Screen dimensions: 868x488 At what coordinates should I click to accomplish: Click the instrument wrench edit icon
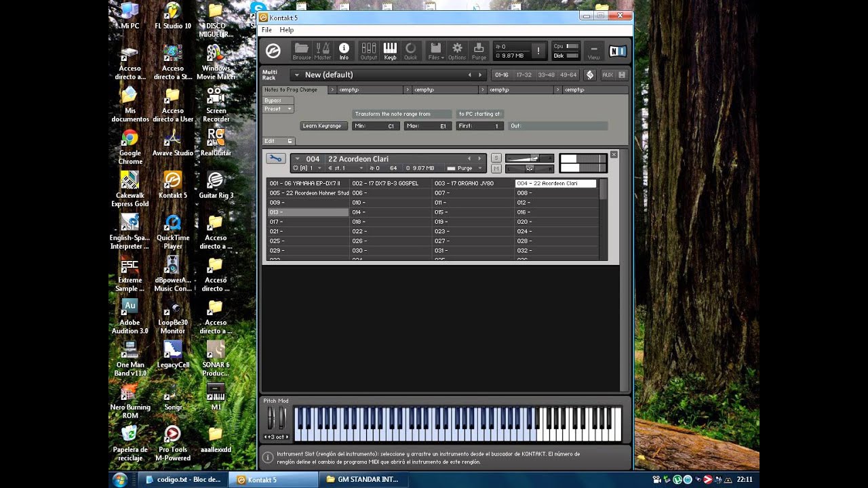pos(275,159)
